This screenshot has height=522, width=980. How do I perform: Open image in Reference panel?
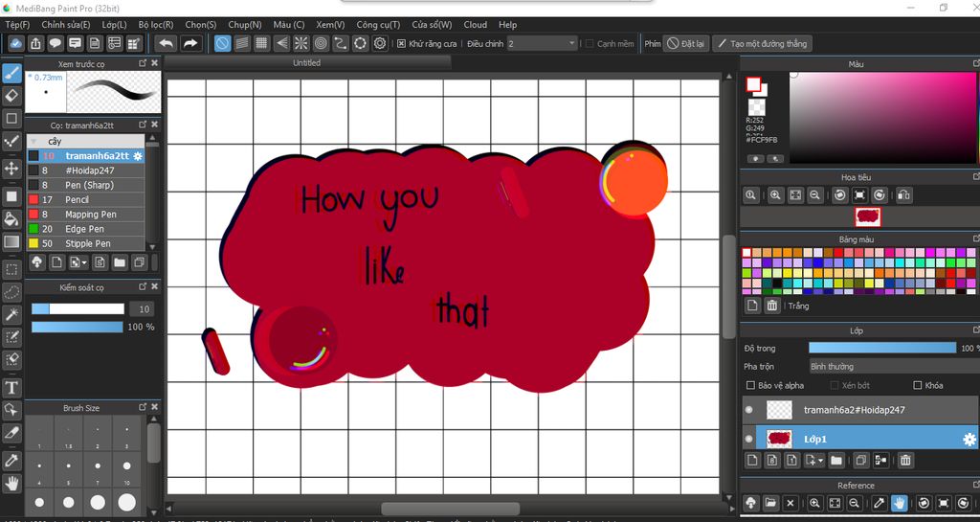[770, 503]
